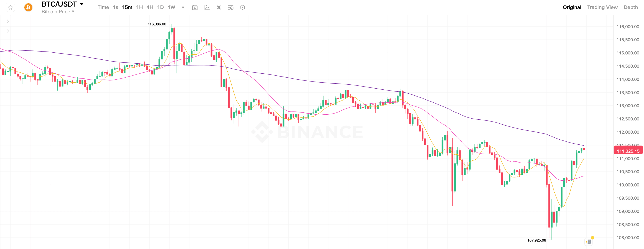The image size is (644, 249).
Task: Switch to the Time line view
Action: click(103, 7)
